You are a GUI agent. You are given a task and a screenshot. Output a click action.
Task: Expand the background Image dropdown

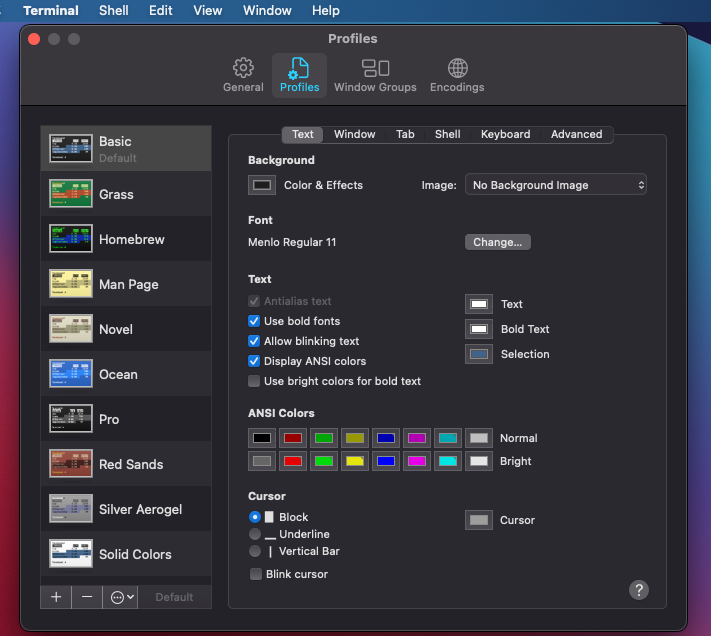tap(556, 185)
